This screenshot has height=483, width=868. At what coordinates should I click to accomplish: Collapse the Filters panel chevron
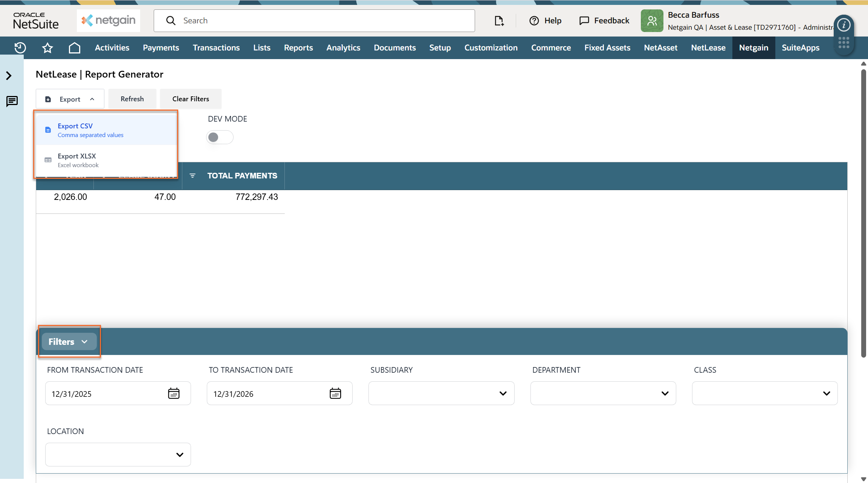click(84, 342)
